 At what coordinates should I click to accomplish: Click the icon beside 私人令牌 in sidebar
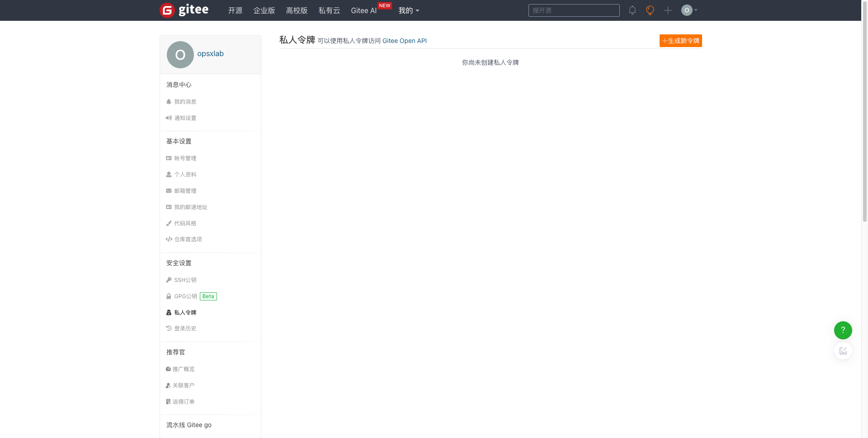(169, 313)
